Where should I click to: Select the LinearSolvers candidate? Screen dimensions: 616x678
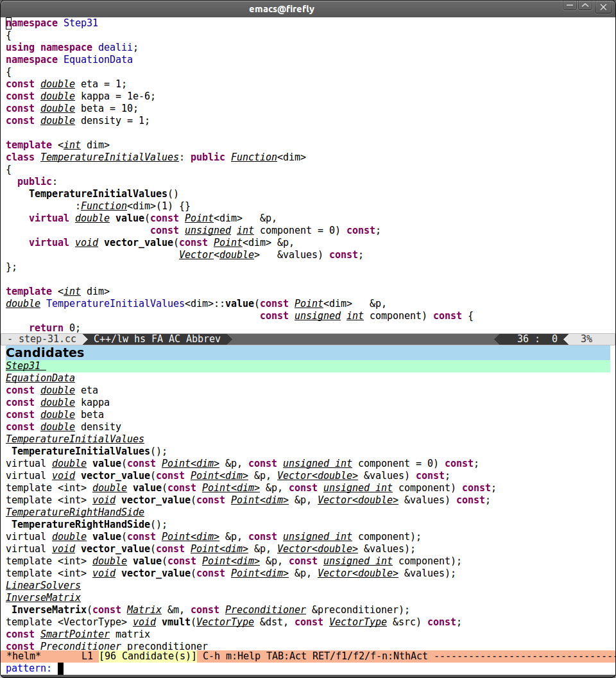[43, 585]
